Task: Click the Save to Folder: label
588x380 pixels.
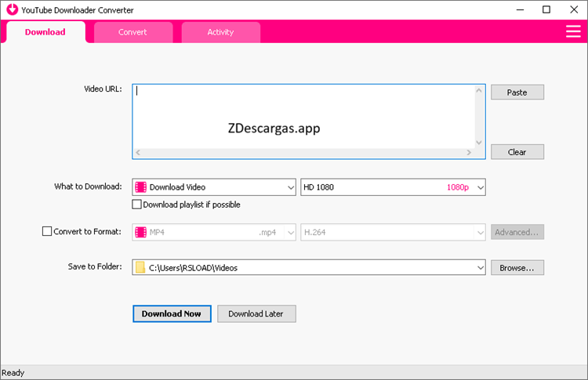Action: point(95,266)
